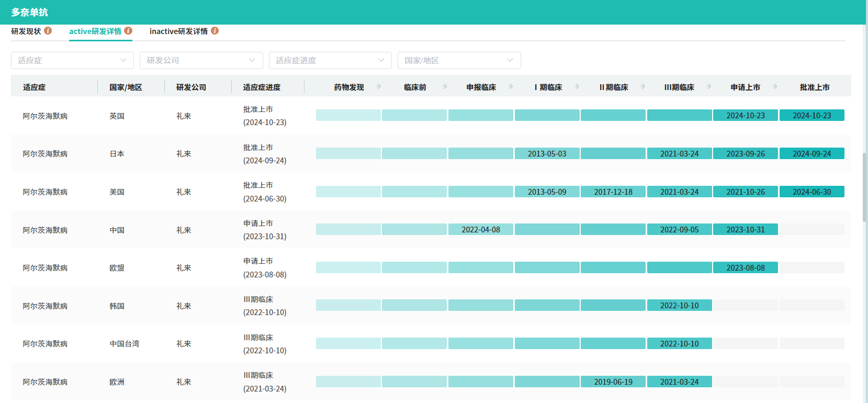Click arrow icon after 申请上市 column header
The image size is (868, 403).
[x=775, y=87]
